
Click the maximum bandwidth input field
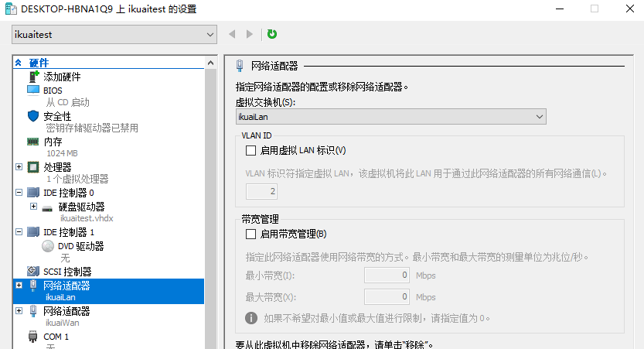pos(387,297)
